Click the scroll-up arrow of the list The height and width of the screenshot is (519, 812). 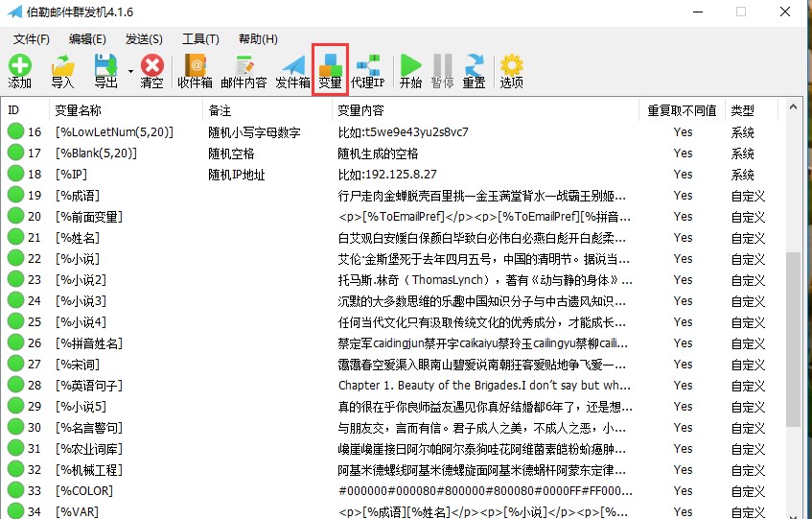click(792, 106)
